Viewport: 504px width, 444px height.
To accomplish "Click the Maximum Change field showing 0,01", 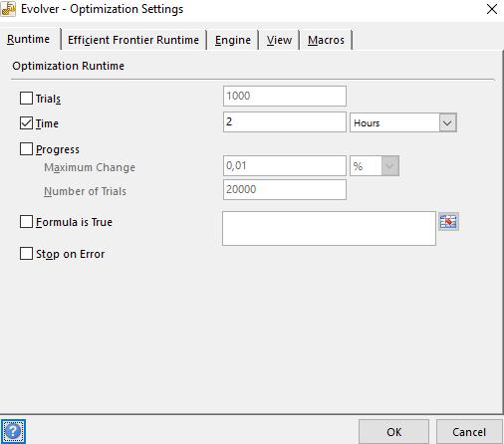I will (x=285, y=165).
